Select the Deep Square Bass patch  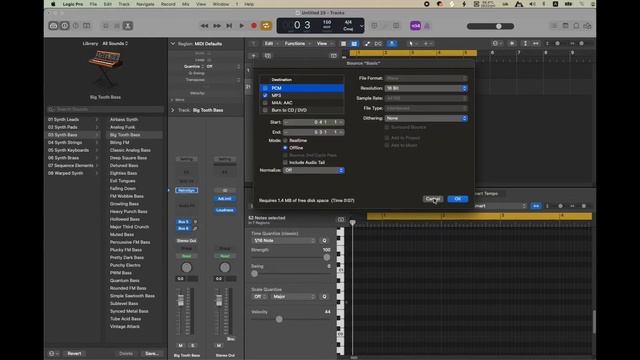[x=128, y=158]
